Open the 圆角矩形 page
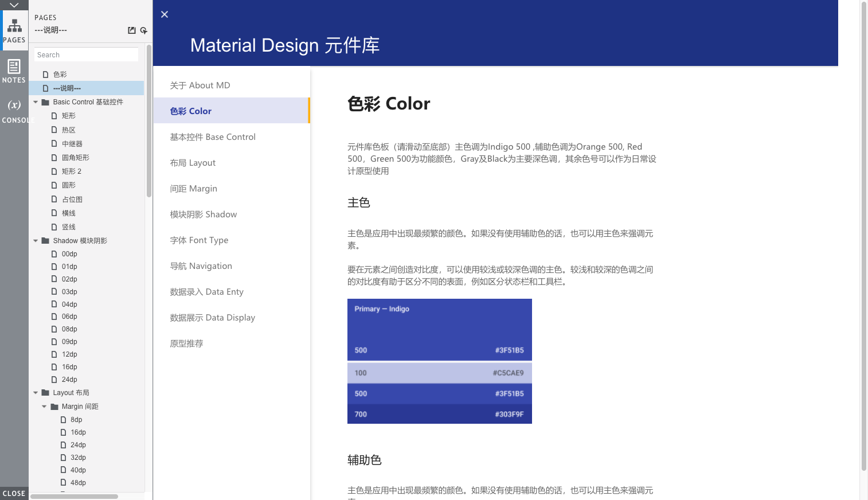Viewport: 868px width, 500px height. click(x=75, y=158)
